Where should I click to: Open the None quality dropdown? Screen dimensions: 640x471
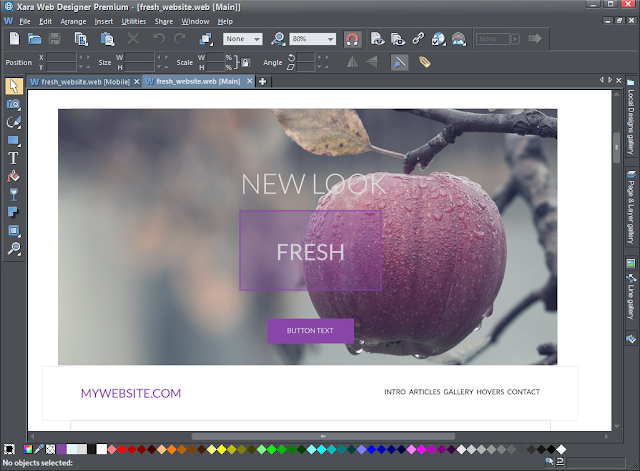tap(243, 39)
